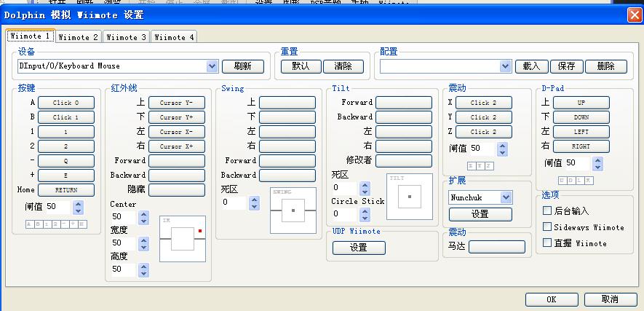
Task: Toggle the Sideways Wiimote checkbox
Action: click(x=547, y=227)
